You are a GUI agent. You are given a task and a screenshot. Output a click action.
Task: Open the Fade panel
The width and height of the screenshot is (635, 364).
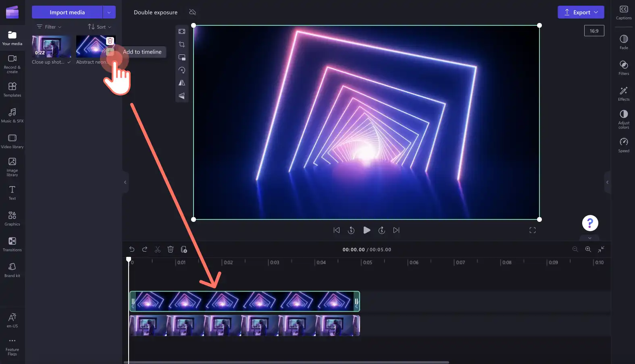tap(624, 42)
